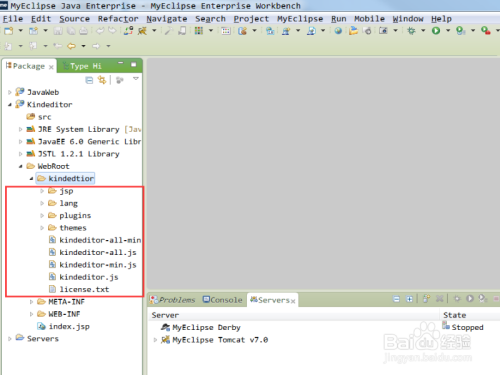The image size is (500, 375).
Task: Expand the plugins folder arrow
Action: (42, 216)
